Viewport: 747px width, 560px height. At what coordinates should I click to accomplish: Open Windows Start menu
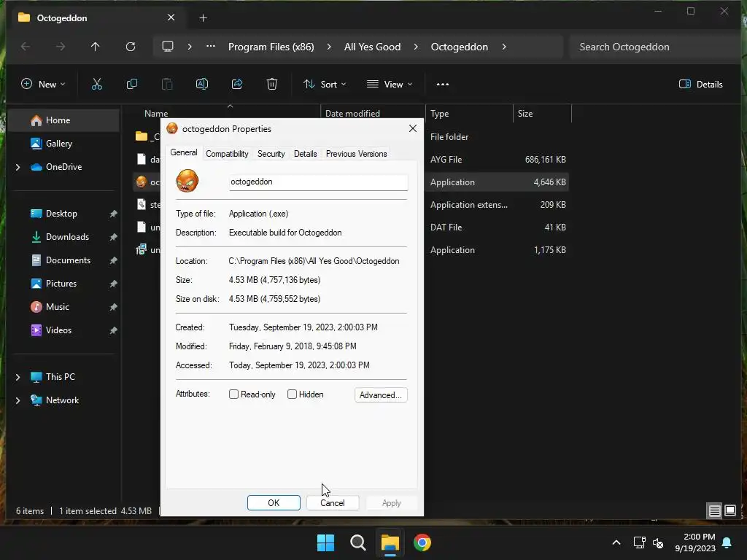[x=326, y=542]
